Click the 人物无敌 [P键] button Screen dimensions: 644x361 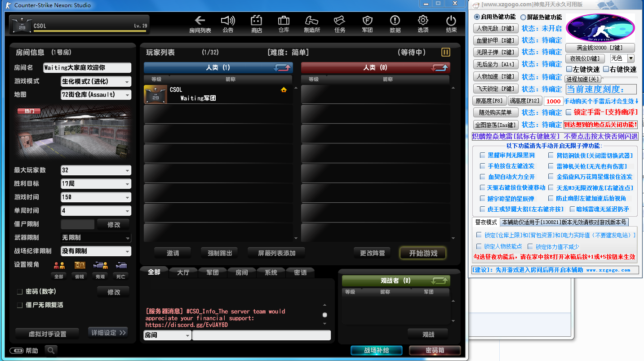click(x=495, y=28)
